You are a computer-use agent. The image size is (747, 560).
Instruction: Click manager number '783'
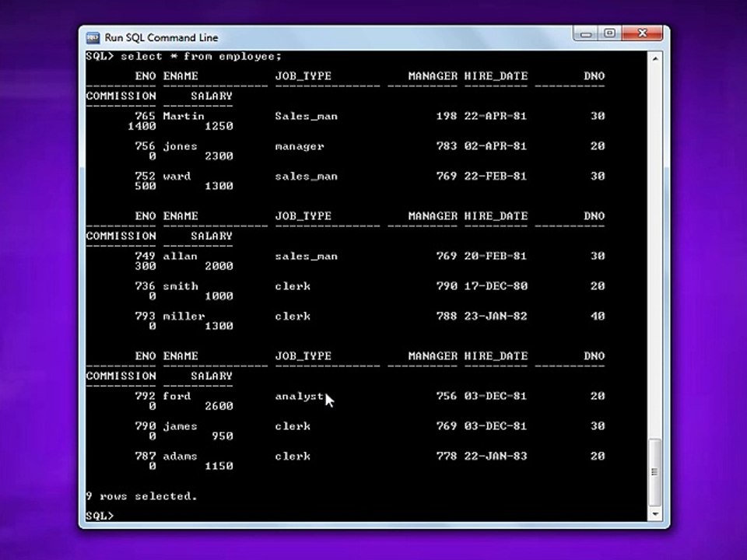click(x=447, y=146)
